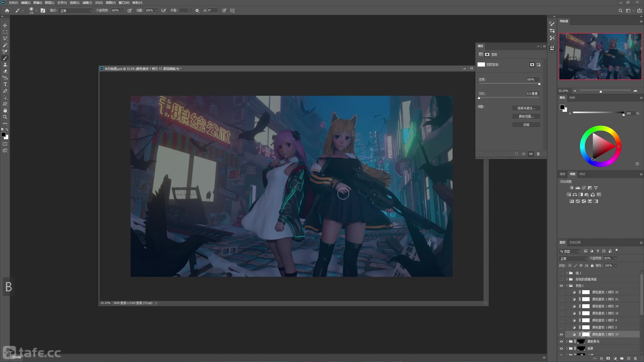Show the 好玩的滤镜保留 group

tap(561, 279)
